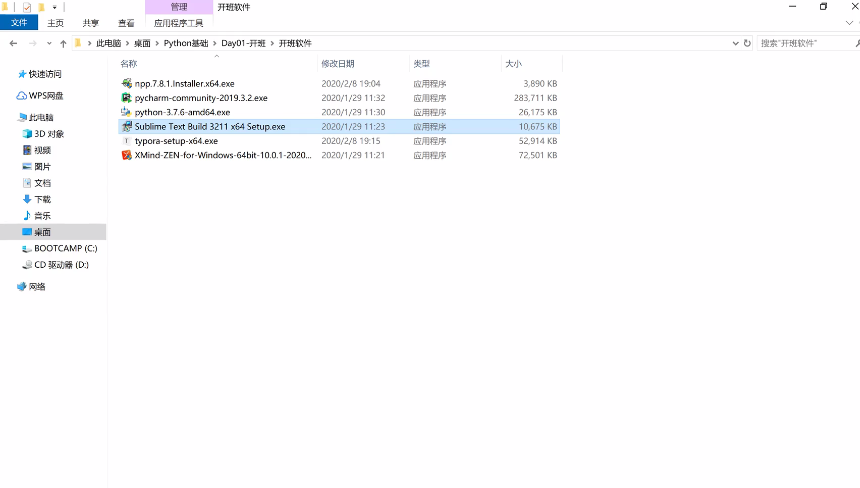Open the WPS cloud drive icon

click(x=21, y=95)
